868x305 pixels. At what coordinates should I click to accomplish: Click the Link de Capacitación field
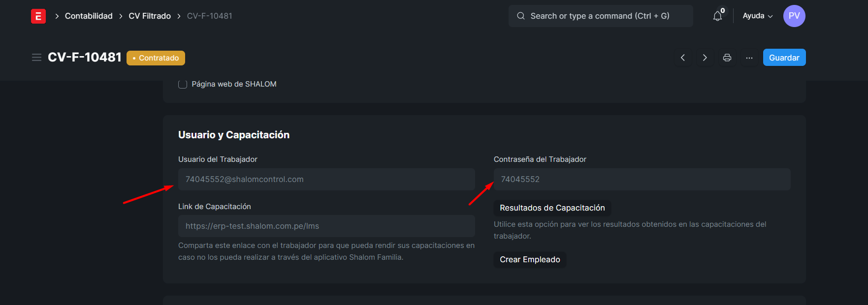326,226
